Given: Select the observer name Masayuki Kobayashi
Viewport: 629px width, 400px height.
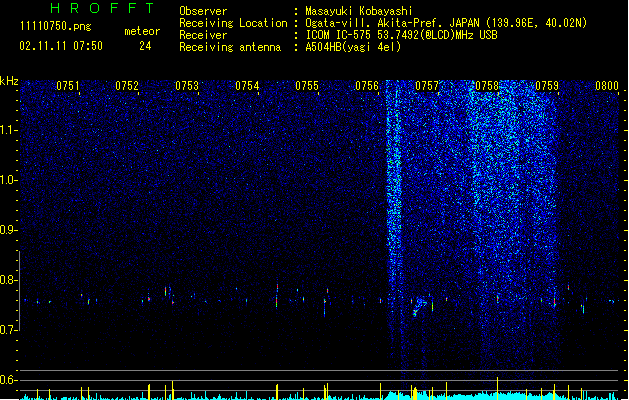Looking at the screenshot, I should [359, 11].
